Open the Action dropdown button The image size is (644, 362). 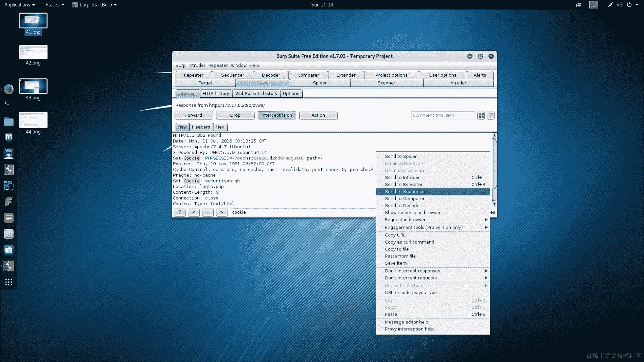(x=318, y=115)
